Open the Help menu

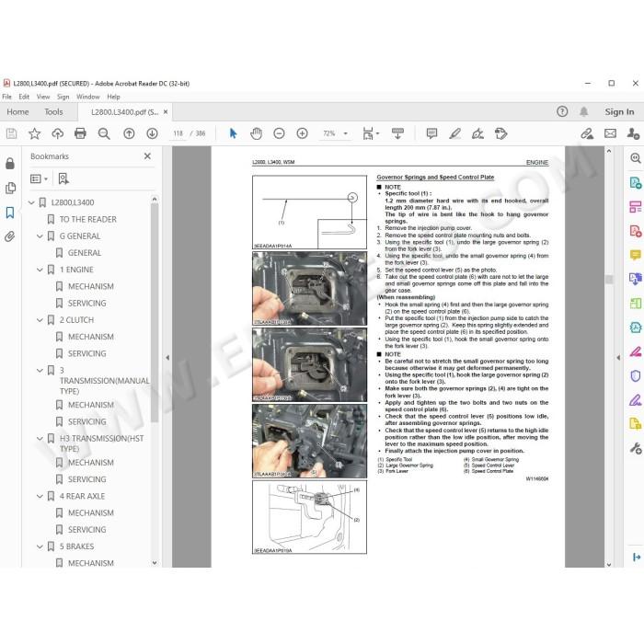click(x=113, y=97)
